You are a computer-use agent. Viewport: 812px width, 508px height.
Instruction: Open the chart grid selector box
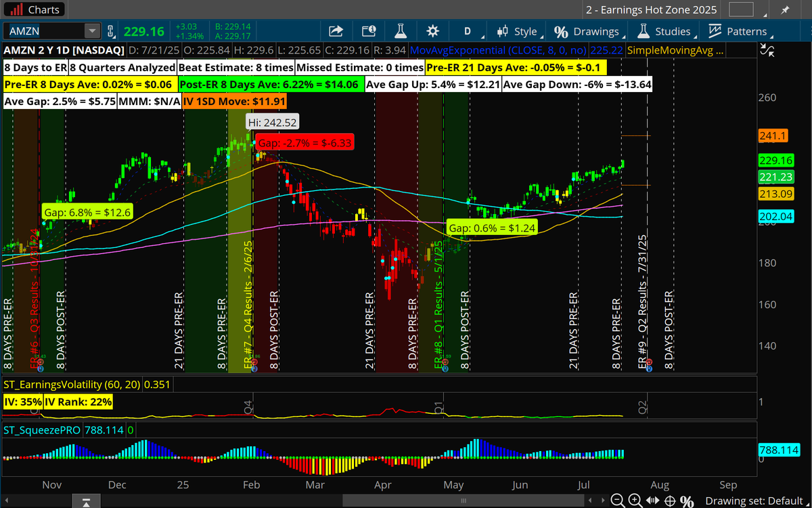coord(741,10)
